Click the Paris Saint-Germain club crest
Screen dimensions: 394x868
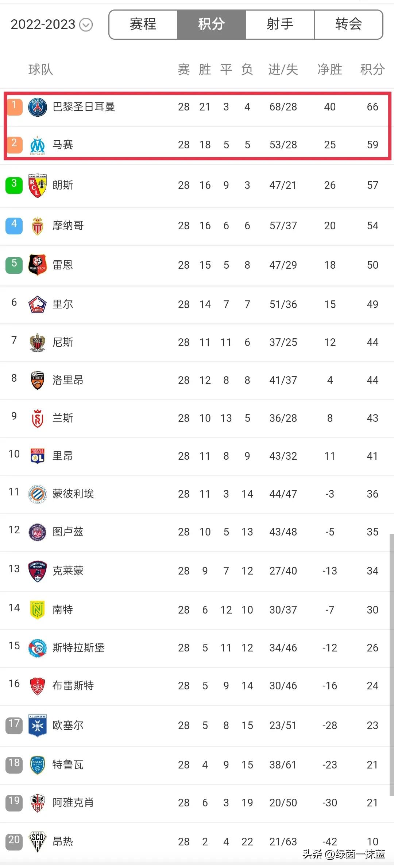(x=38, y=107)
